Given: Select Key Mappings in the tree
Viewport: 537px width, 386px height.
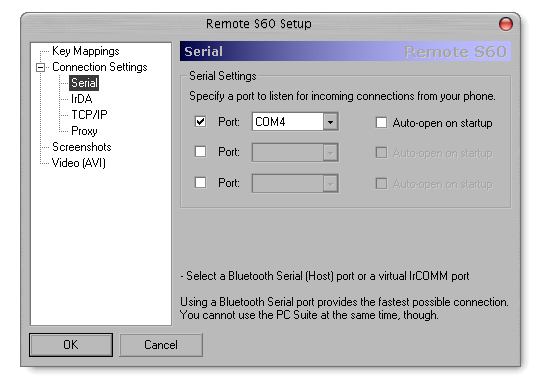Looking at the screenshot, I should click(x=86, y=51).
